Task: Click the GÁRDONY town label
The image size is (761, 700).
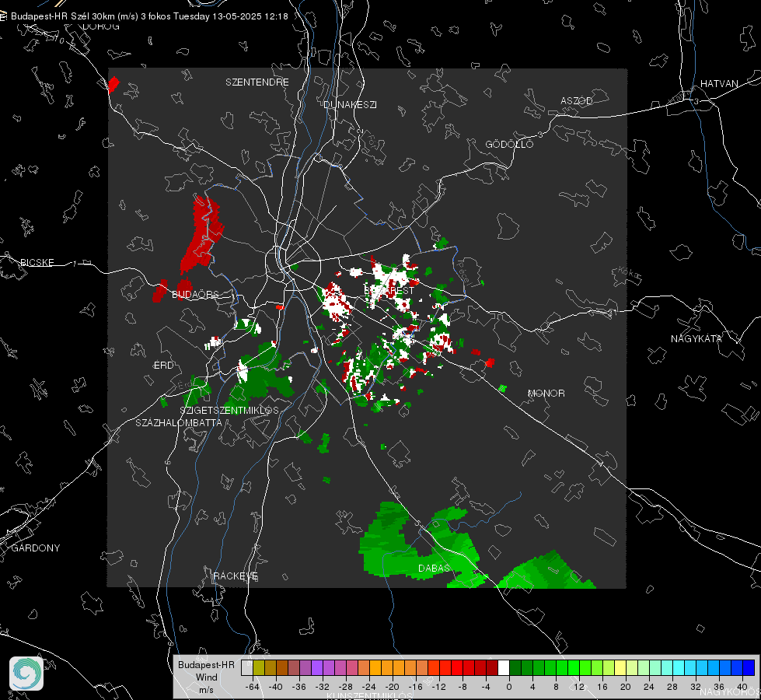Action: pos(36,548)
